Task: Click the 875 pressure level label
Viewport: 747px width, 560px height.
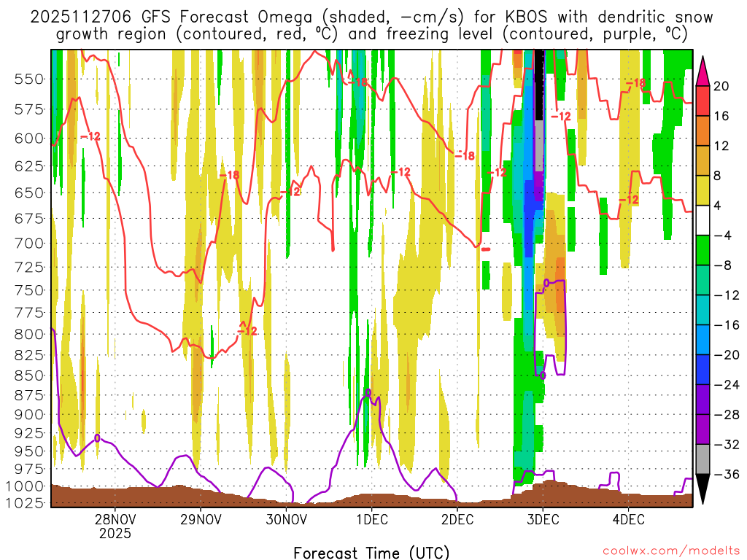Action: (29, 396)
